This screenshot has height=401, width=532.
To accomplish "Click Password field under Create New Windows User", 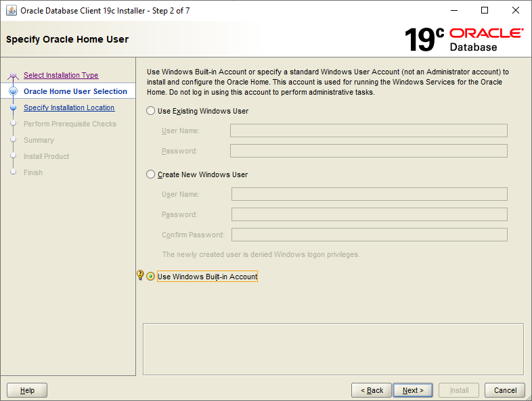I will [370, 214].
